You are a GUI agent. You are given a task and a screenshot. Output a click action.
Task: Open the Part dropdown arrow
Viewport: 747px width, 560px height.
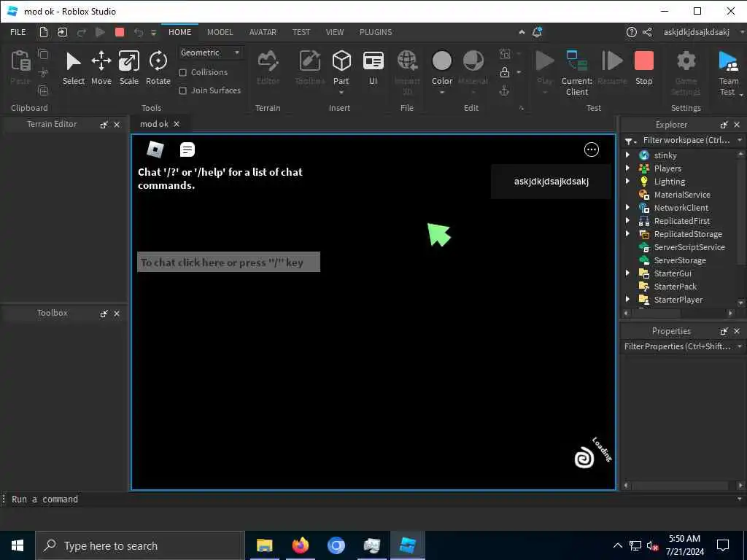(x=341, y=93)
